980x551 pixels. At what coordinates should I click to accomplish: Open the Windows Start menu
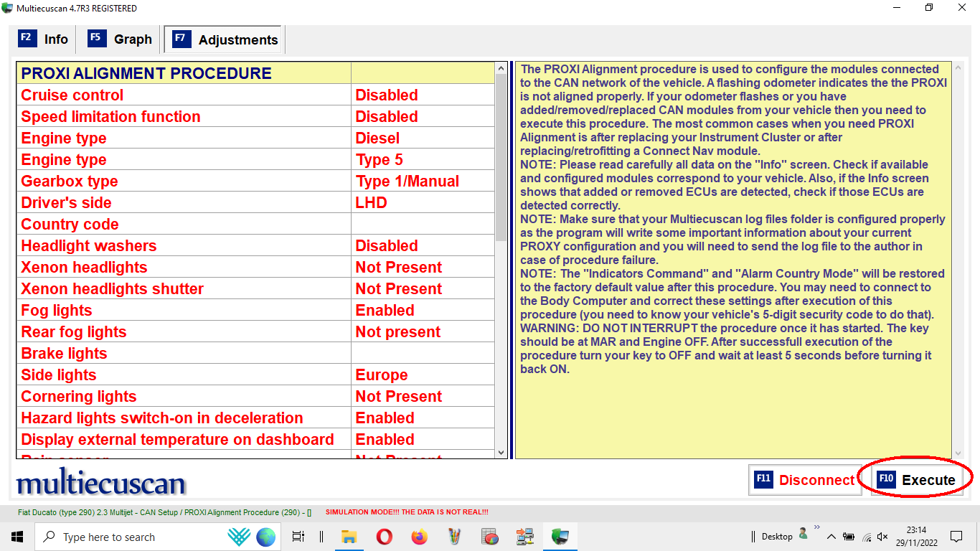(17, 537)
